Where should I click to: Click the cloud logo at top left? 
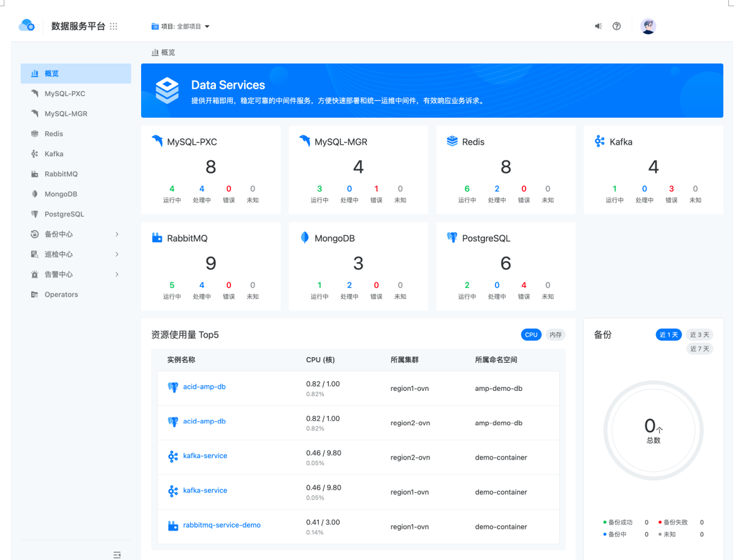[27, 26]
